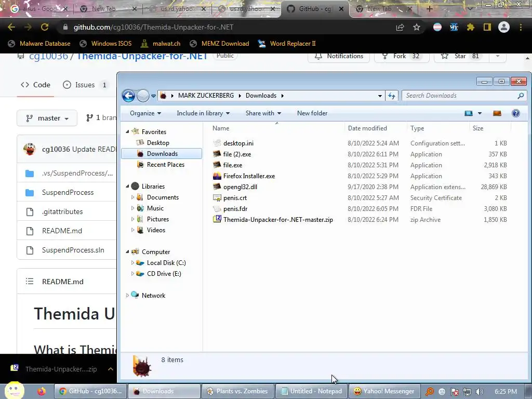Viewport: 532px width, 399px height.
Task: Open the view options dropdown arrow
Action: coord(480,113)
